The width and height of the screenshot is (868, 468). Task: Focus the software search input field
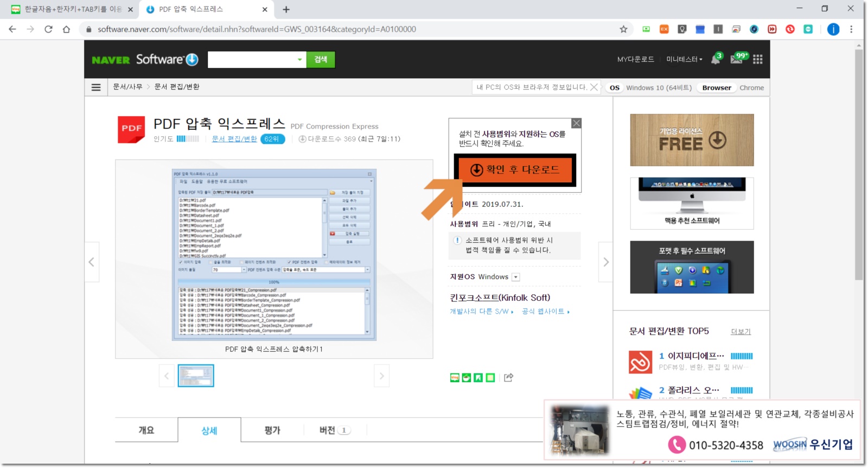click(251, 60)
